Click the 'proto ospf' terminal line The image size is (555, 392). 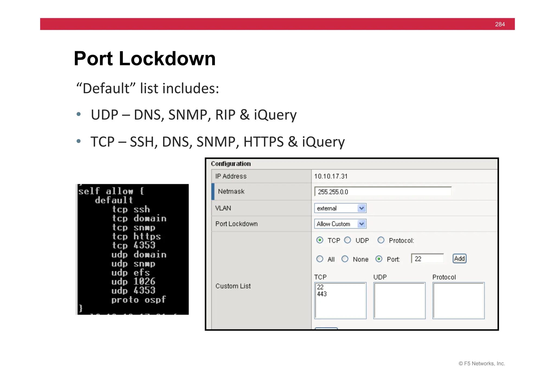pos(138,300)
